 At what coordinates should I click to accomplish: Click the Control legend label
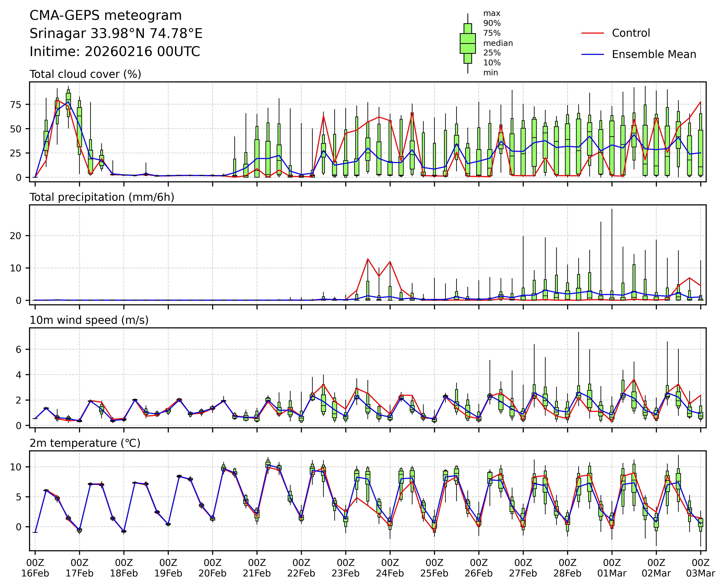pos(631,33)
